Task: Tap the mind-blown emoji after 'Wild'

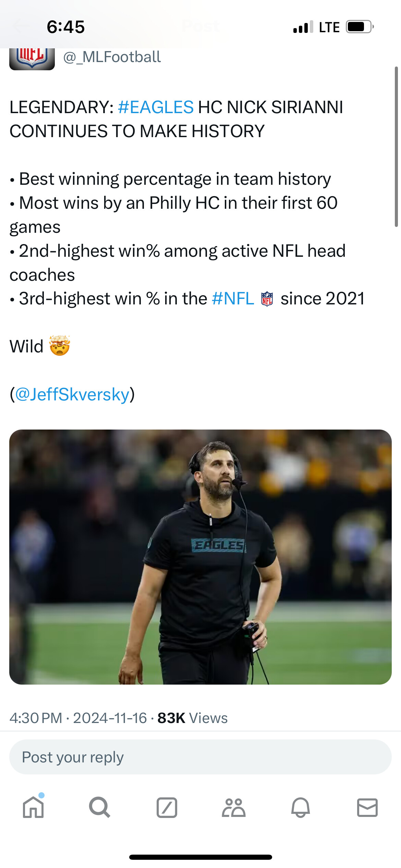Action: click(x=60, y=346)
